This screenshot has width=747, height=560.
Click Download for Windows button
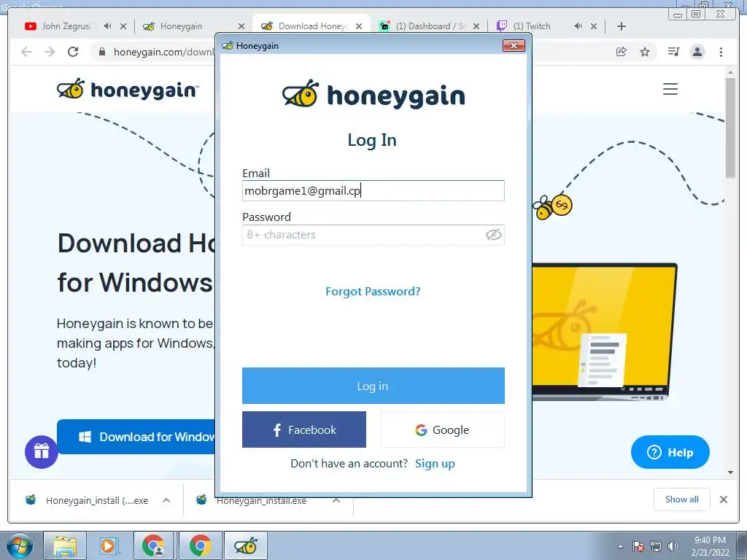(x=136, y=437)
